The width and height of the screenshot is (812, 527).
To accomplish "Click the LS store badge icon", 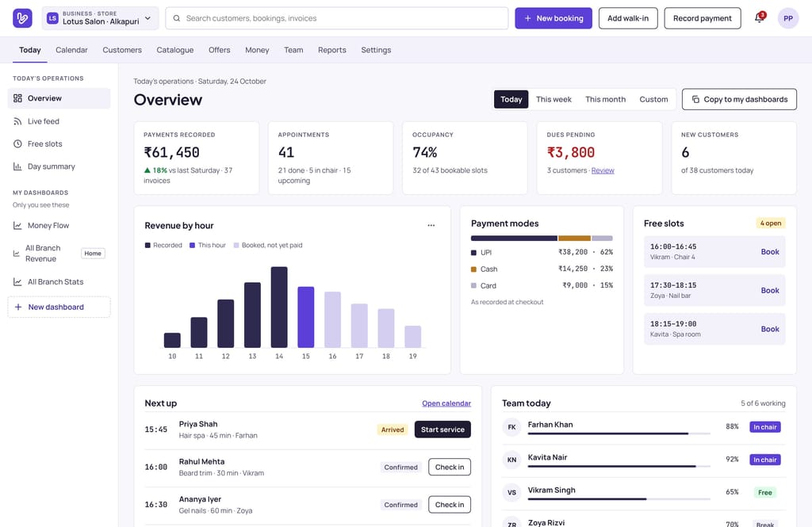I will tap(52, 18).
